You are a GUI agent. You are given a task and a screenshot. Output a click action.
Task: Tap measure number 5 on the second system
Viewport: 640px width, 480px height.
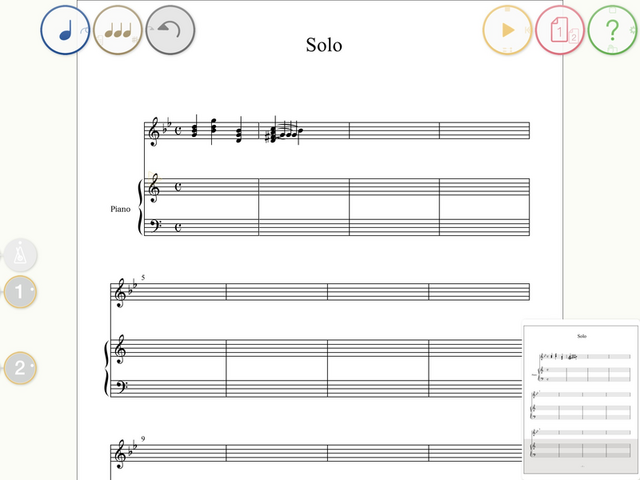tap(143, 278)
